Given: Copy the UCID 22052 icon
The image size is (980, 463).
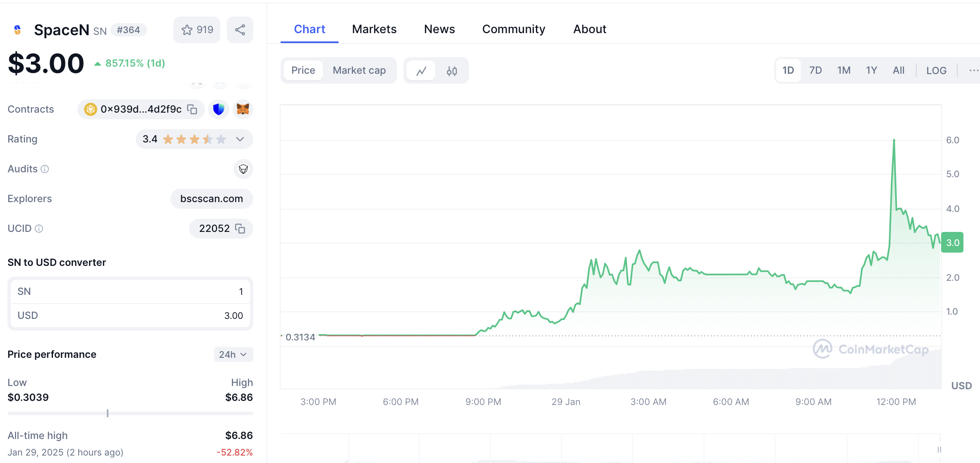Looking at the screenshot, I should pyautogui.click(x=240, y=229).
